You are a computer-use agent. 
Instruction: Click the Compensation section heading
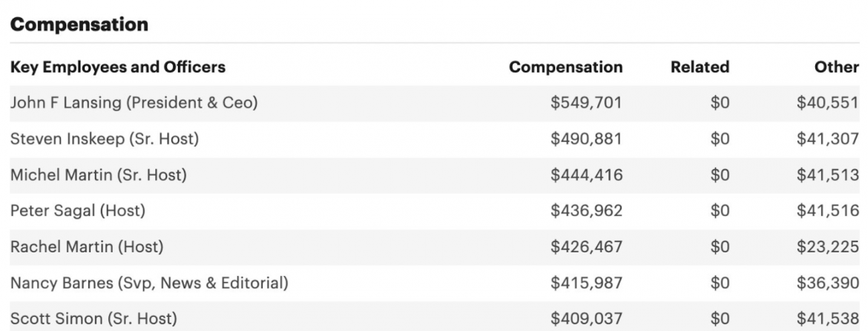coord(79,24)
